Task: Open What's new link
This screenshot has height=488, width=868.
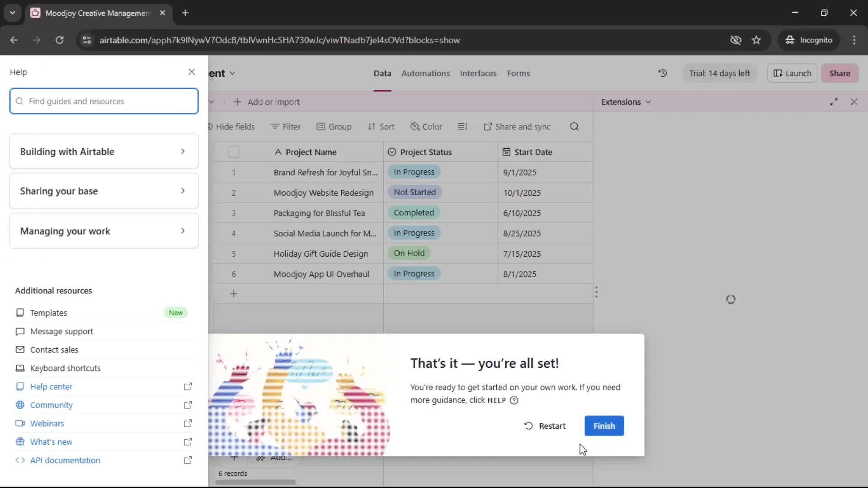Action: click(x=51, y=442)
